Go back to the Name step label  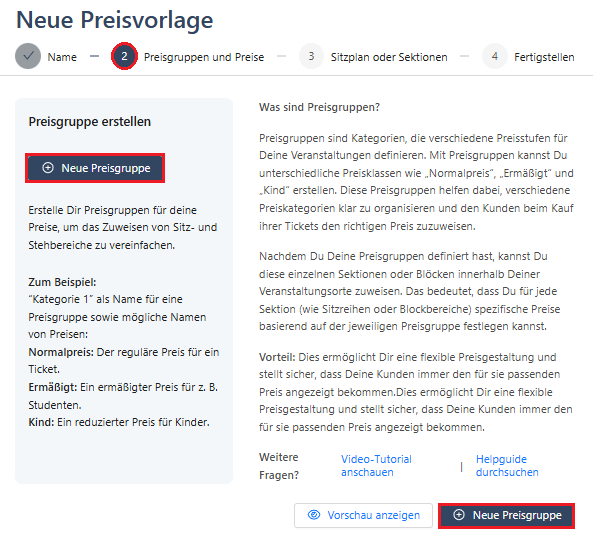point(62,57)
